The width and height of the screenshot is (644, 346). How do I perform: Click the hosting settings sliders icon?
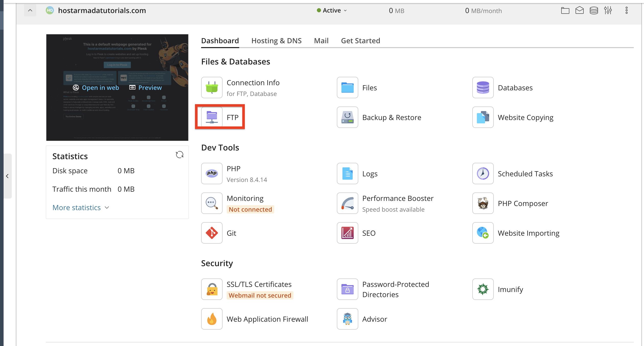(608, 10)
